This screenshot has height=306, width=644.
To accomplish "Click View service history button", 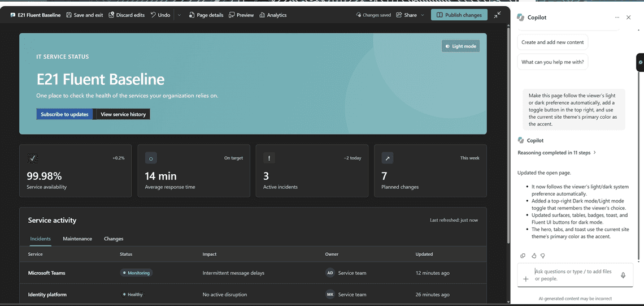I will 123,114.
